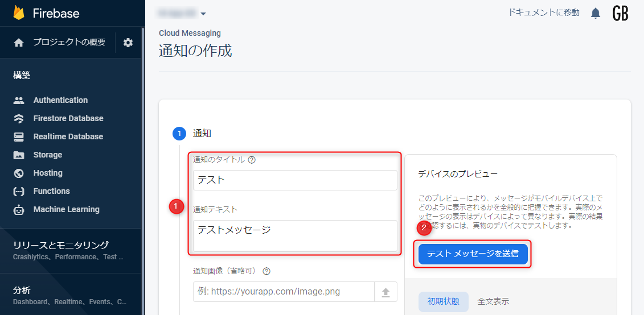Follow ドキュメントに移動 link
The image size is (644, 315).
point(544,13)
